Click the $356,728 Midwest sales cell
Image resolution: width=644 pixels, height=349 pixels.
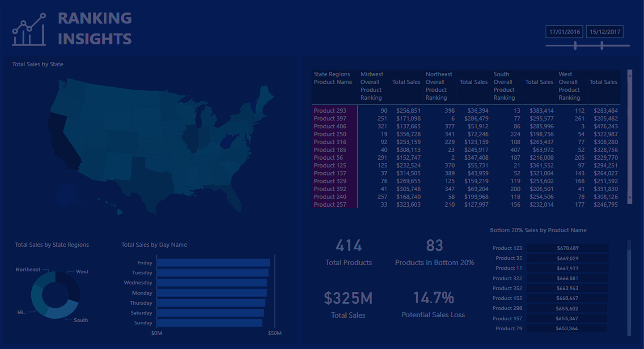pyautogui.click(x=408, y=134)
